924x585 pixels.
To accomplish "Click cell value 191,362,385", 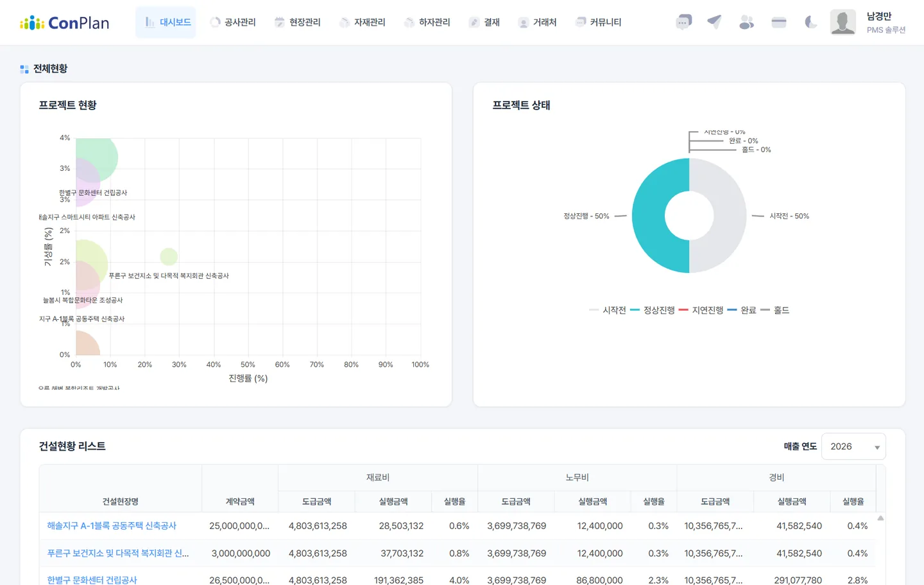I will click(398, 580).
